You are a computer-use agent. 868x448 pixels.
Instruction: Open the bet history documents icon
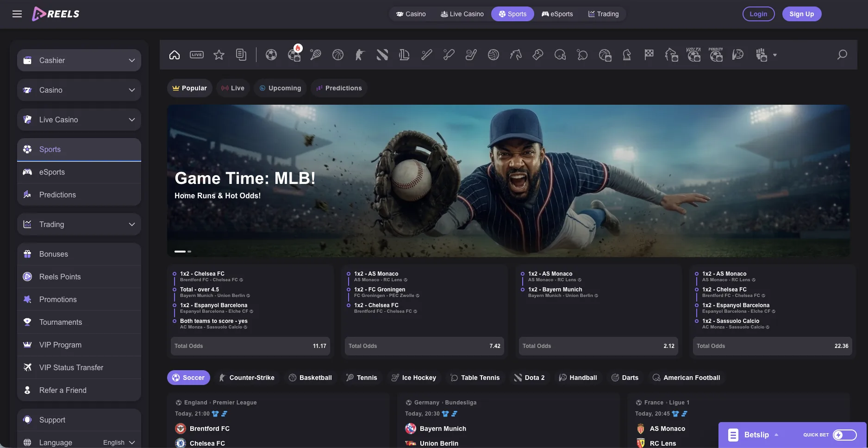[x=241, y=55]
